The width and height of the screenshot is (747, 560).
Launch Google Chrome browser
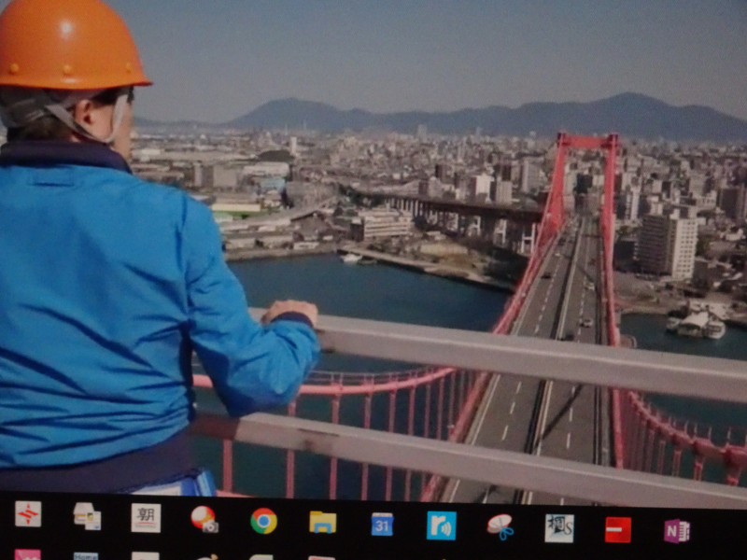(263, 521)
